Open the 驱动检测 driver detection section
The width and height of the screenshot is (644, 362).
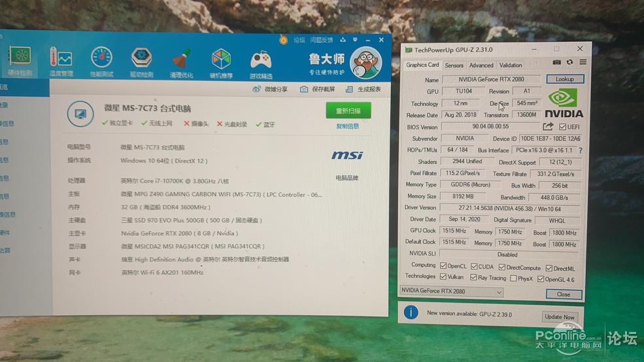point(141,62)
